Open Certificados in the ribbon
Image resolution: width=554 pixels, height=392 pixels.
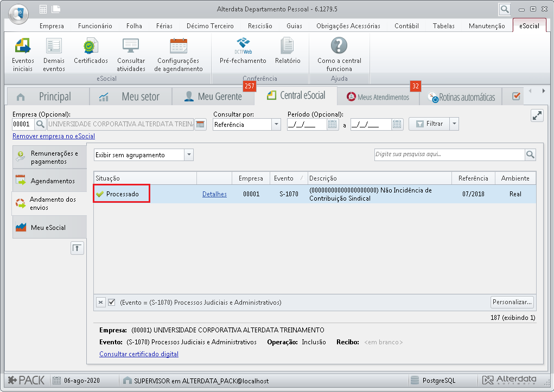91,51
